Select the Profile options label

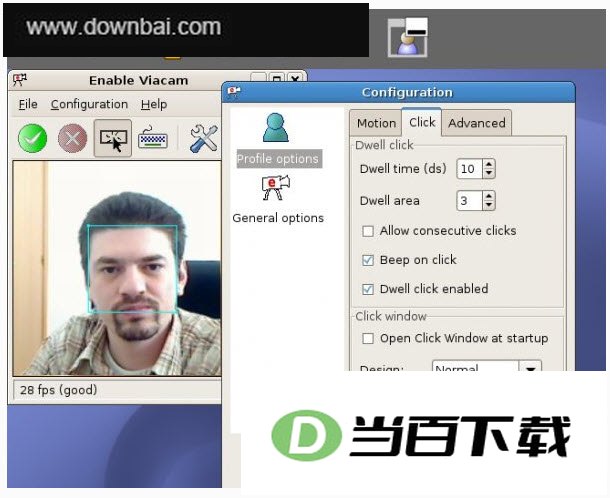[x=278, y=159]
